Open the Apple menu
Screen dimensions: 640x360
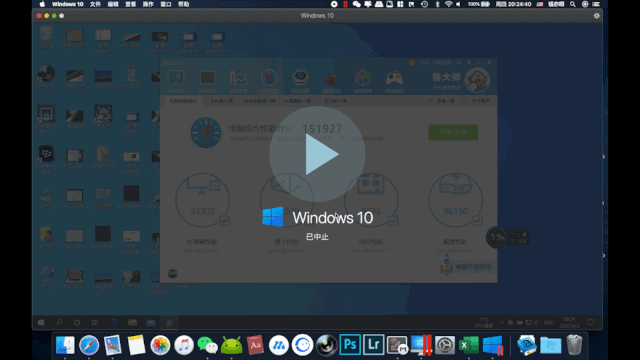click(42, 4)
